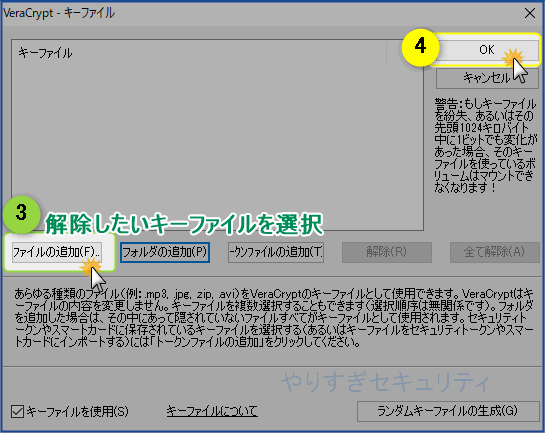The width and height of the screenshot is (545, 433).
Task: Click the 解除(R) remove button
Action: point(387,252)
